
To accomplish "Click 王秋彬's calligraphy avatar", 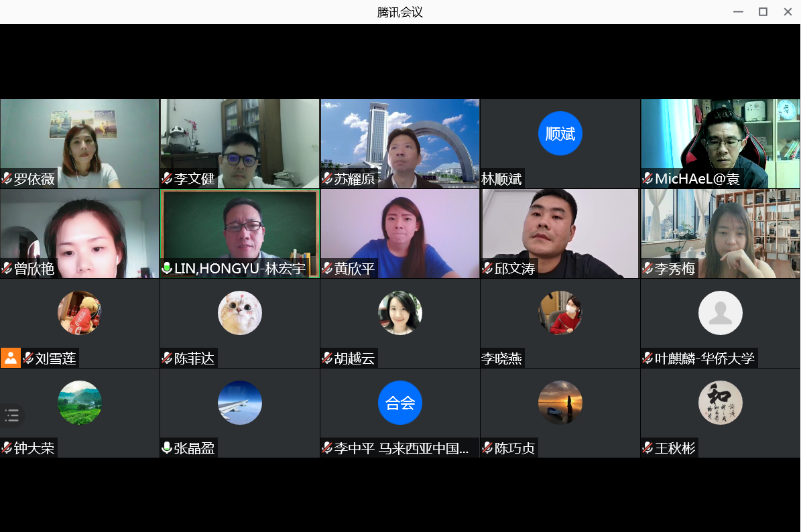I will (721, 402).
